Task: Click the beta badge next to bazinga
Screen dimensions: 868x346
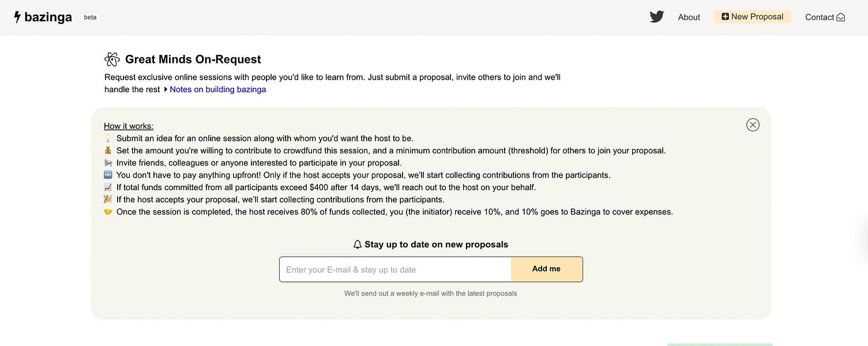Action: 90,17
